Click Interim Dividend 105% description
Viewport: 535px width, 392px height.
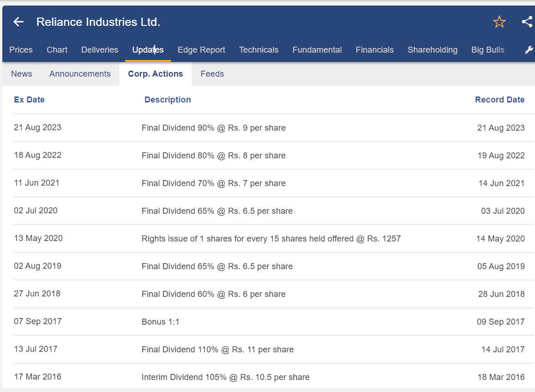[x=225, y=377]
